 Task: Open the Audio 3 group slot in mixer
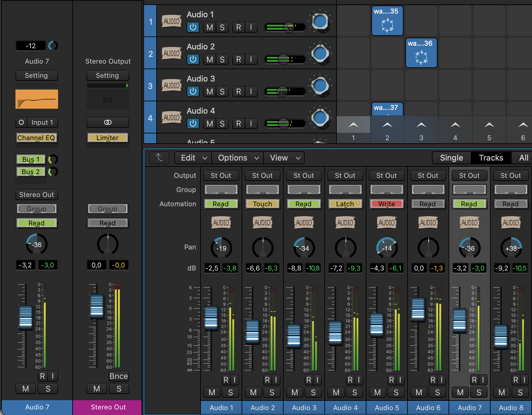coord(304,189)
